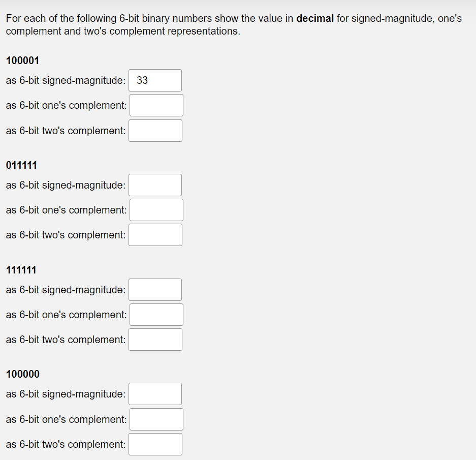Select signed-magnitude input for 011111
476x460 pixels.
(x=155, y=185)
